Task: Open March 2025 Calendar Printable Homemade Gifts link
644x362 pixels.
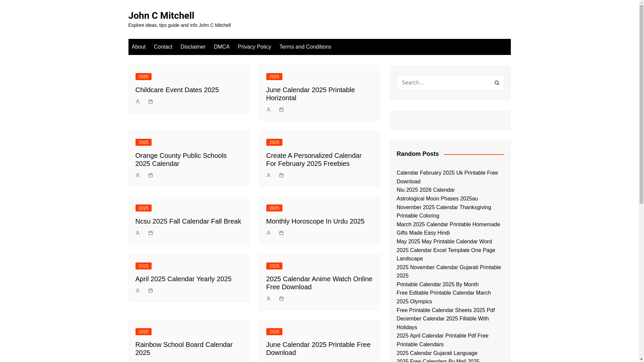Action: (448, 229)
